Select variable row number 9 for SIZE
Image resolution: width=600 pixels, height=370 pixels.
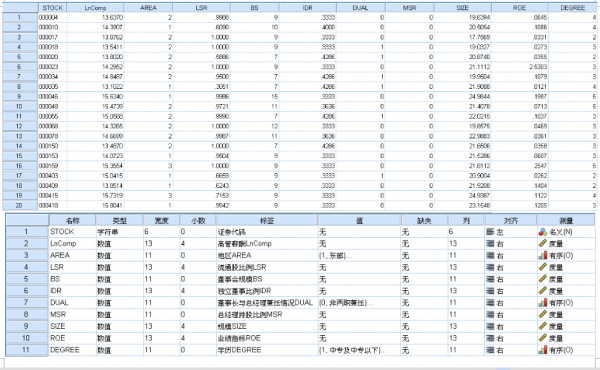[27, 326]
